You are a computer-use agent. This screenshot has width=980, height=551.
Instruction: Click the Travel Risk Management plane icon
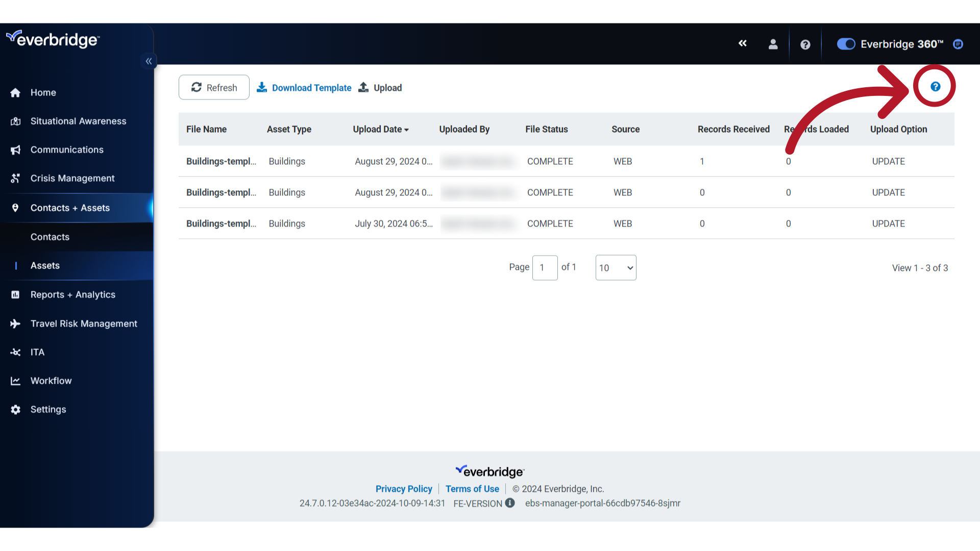click(15, 324)
